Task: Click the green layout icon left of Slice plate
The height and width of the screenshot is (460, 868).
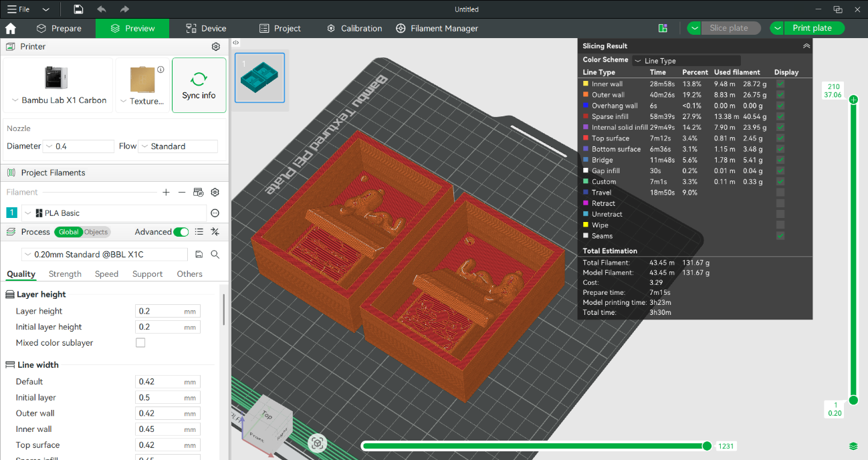Action: [x=663, y=28]
